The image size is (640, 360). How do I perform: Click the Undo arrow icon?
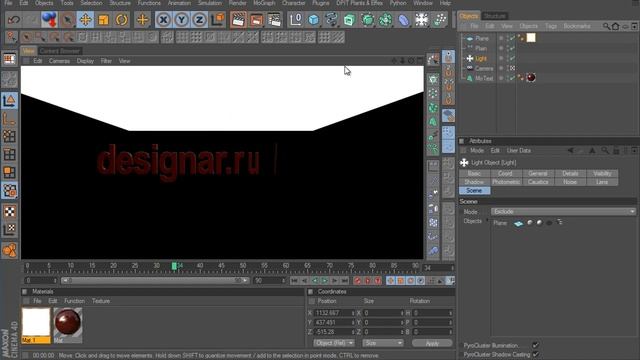tap(14, 20)
